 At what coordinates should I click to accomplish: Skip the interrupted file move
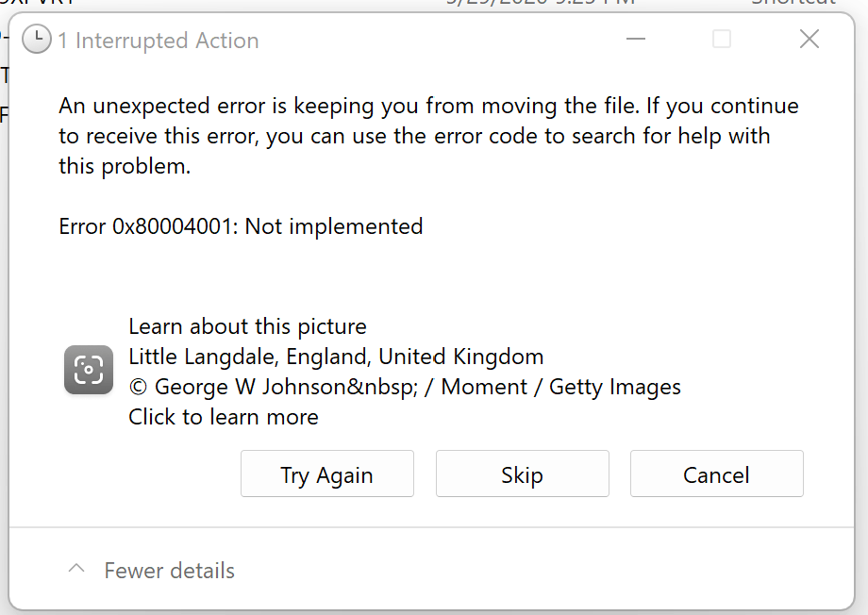[x=522, y=474]
